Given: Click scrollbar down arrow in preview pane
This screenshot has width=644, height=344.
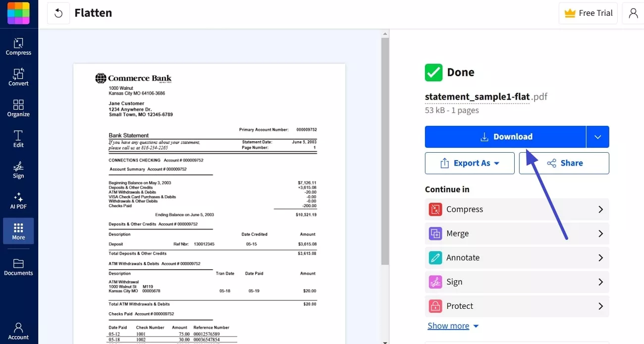Looking at the screenshot, I should click(385, 342).
